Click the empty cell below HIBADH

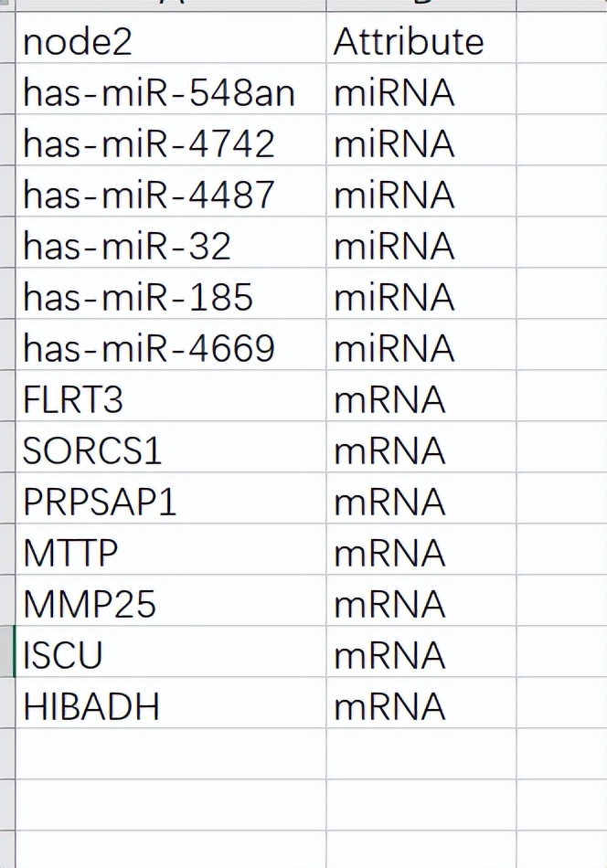click(170, 754)
